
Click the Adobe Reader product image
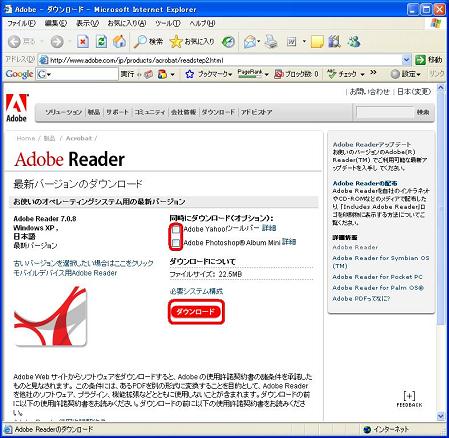(x=50, y=316)
